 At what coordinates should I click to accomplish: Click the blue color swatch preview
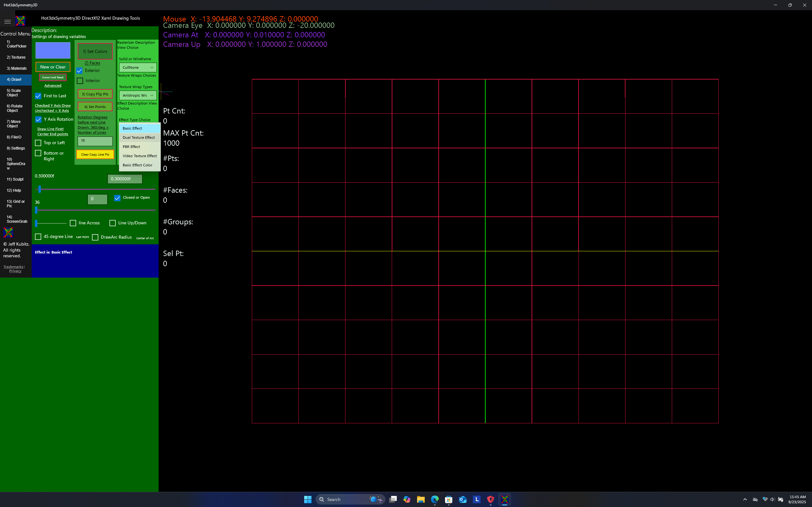click(x=53, y=50)
